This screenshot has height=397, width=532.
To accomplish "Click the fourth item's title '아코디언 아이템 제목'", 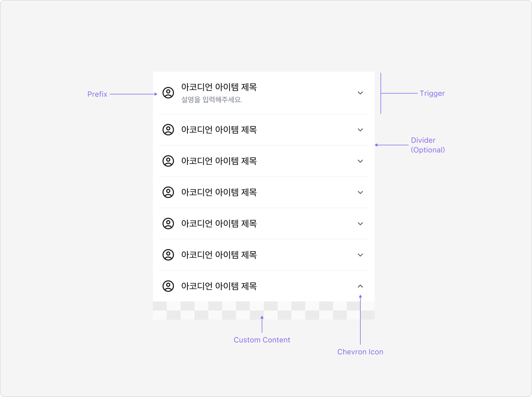I will pyautogui.click(x=219, y=192).
